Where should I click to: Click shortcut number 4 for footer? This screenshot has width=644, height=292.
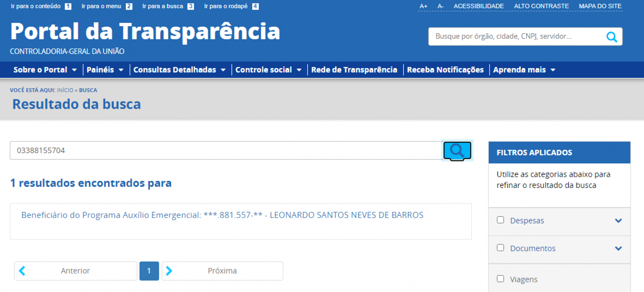[x=255, y=6]
